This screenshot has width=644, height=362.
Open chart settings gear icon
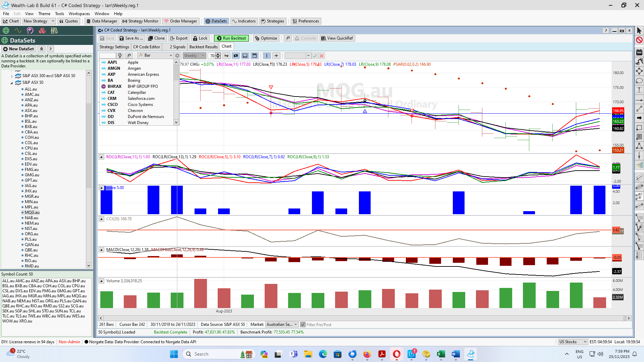coord(177,56)
